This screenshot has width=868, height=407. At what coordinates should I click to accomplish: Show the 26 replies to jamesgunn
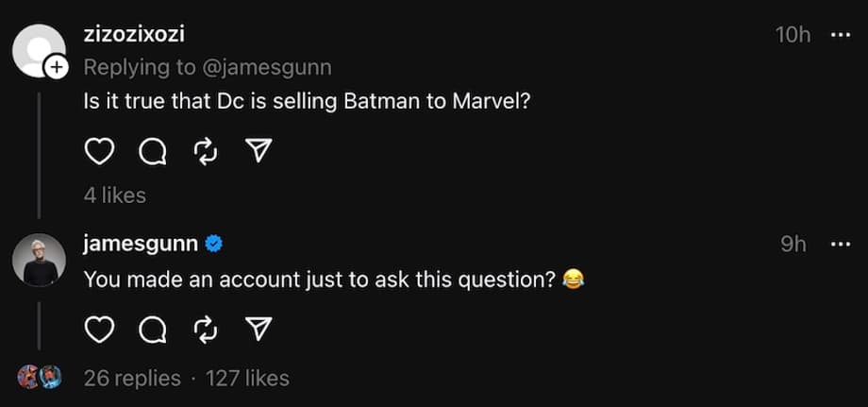coord(132,379)
